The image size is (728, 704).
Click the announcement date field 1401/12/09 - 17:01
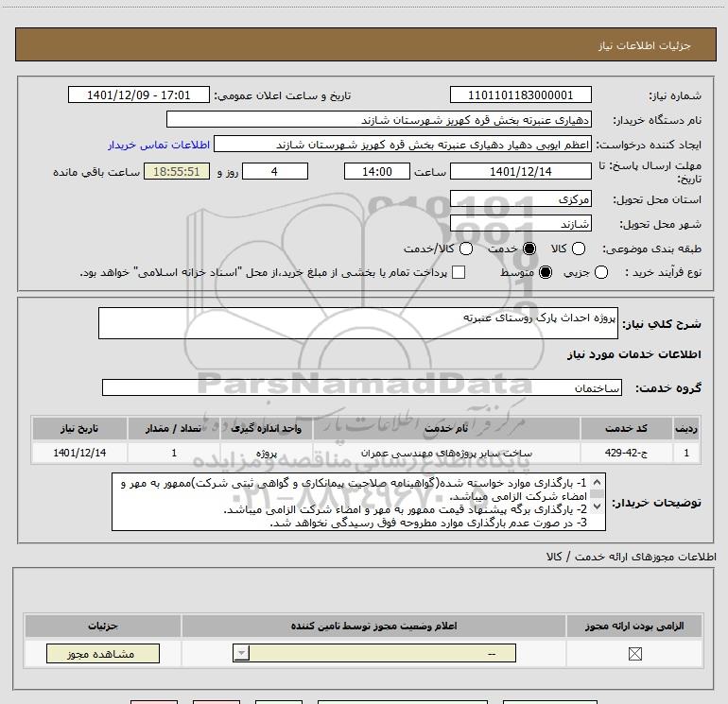coord(139,95)
